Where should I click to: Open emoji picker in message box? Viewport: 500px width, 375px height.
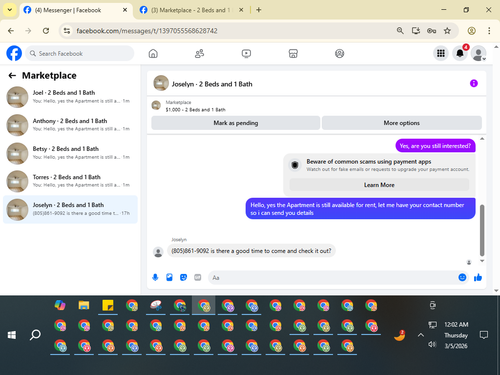462,277
